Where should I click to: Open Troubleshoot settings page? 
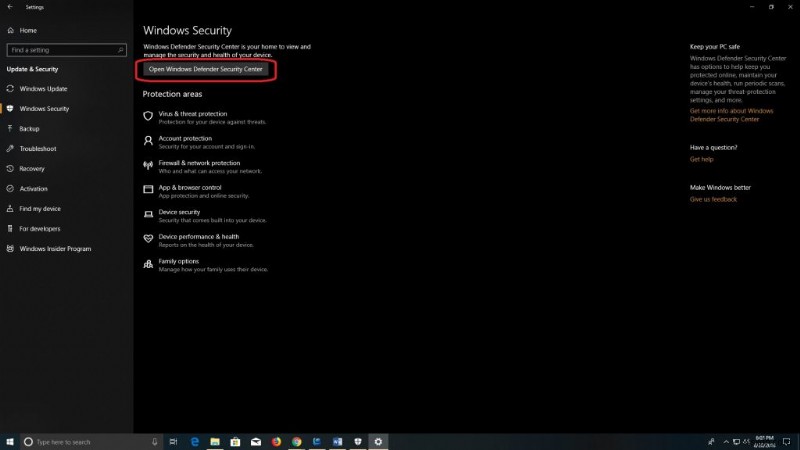[x=32, y=148]
